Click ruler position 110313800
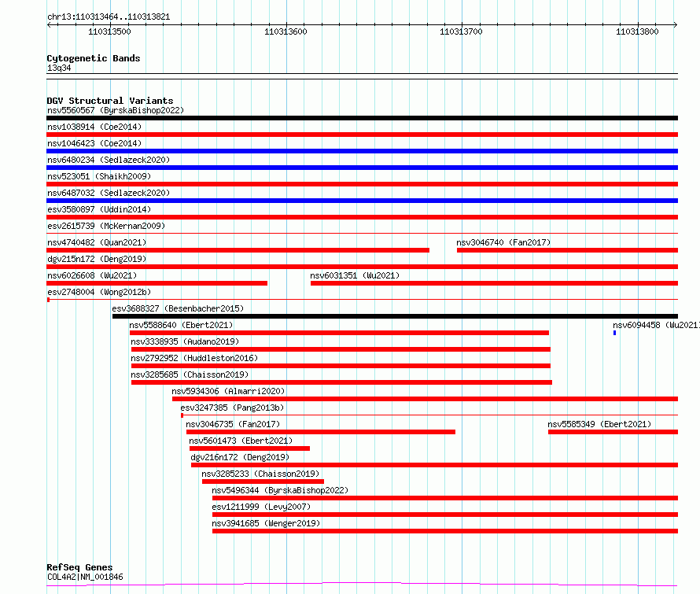Image resolution: width=700 pixels, height=594 pixels. click(637, 31)
